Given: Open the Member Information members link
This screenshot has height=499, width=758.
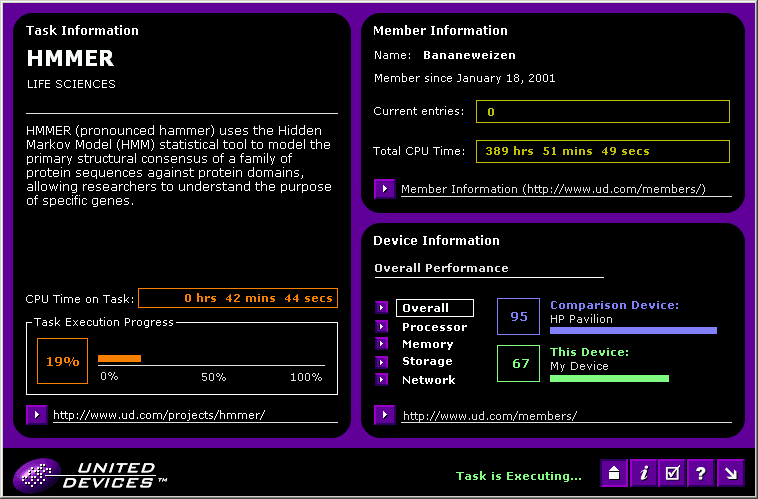Looking at the screenshot, I should point(554,189).
